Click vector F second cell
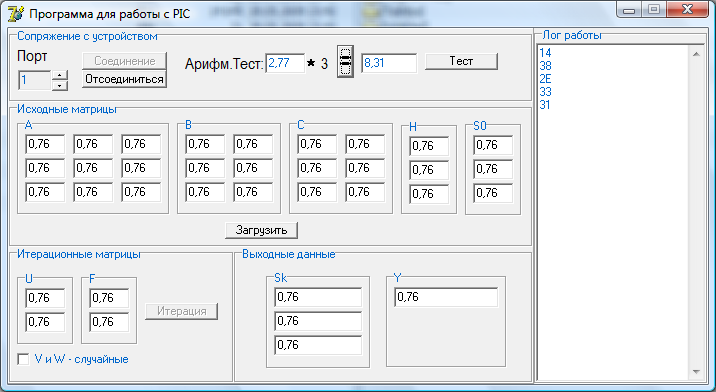 (109, 322)
